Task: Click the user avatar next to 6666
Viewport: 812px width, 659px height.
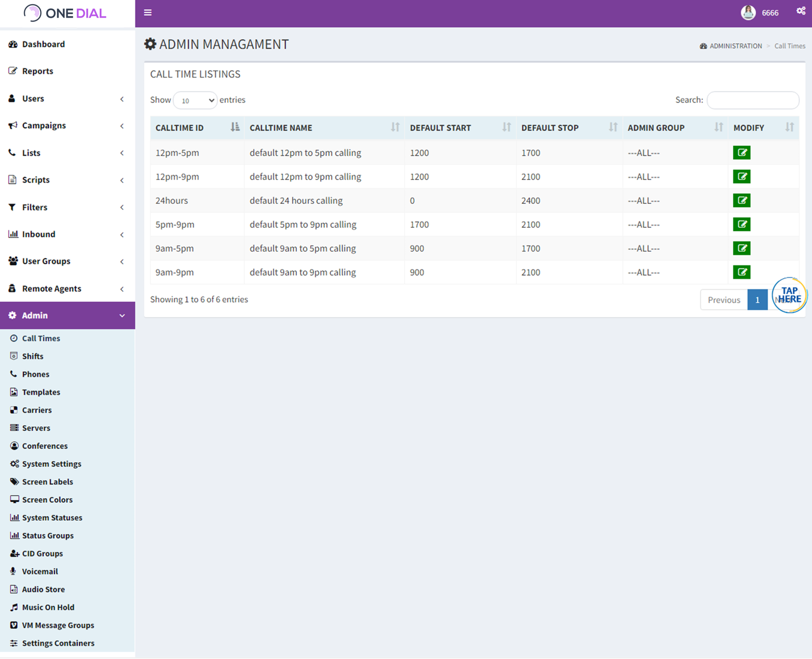Action: [x=748, y=13]
